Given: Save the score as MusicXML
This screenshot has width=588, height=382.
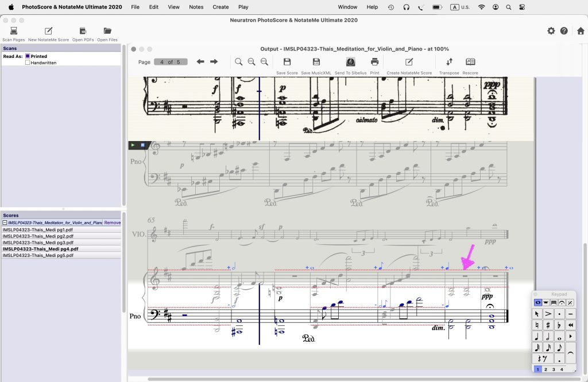Looking at the screenshot, I should point(316,62).
